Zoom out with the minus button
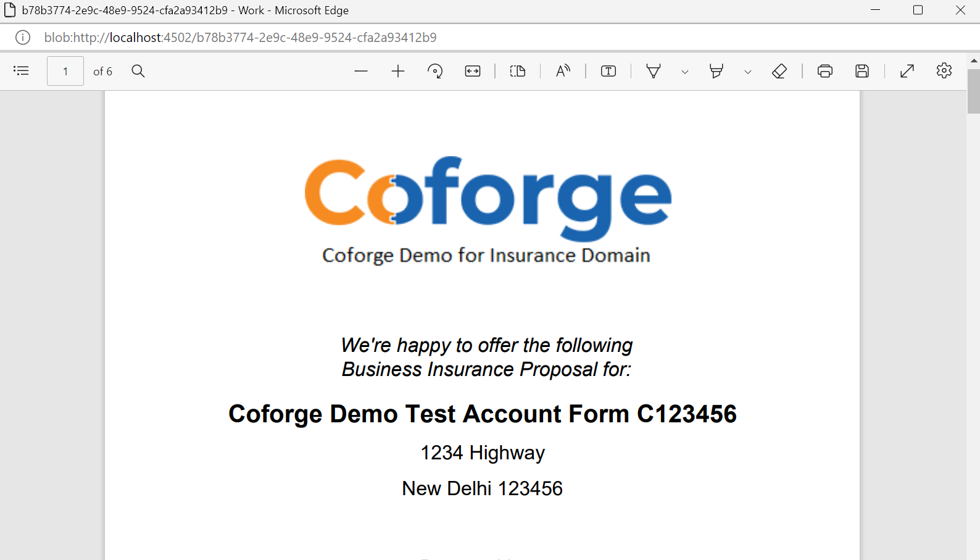This screenshot has height=560, width=980. point(361,71)
